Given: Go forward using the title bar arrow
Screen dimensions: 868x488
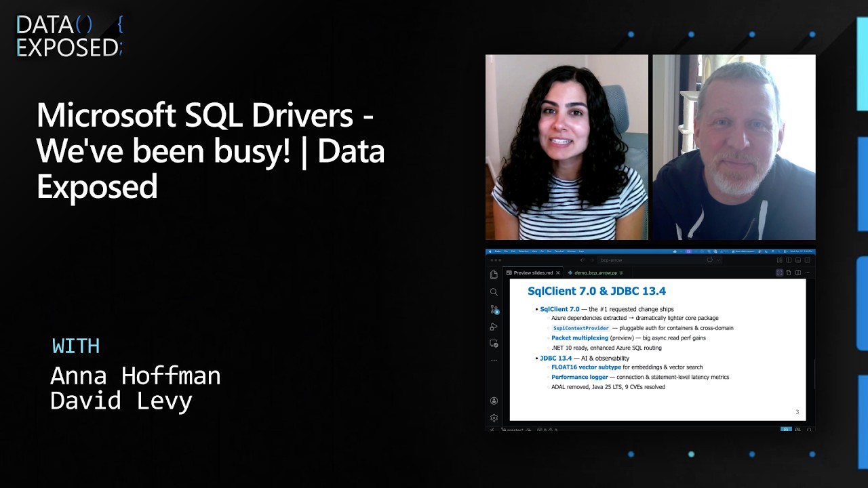Looking at the screenshot, I should pyautogui.click(x=591, y=260).
